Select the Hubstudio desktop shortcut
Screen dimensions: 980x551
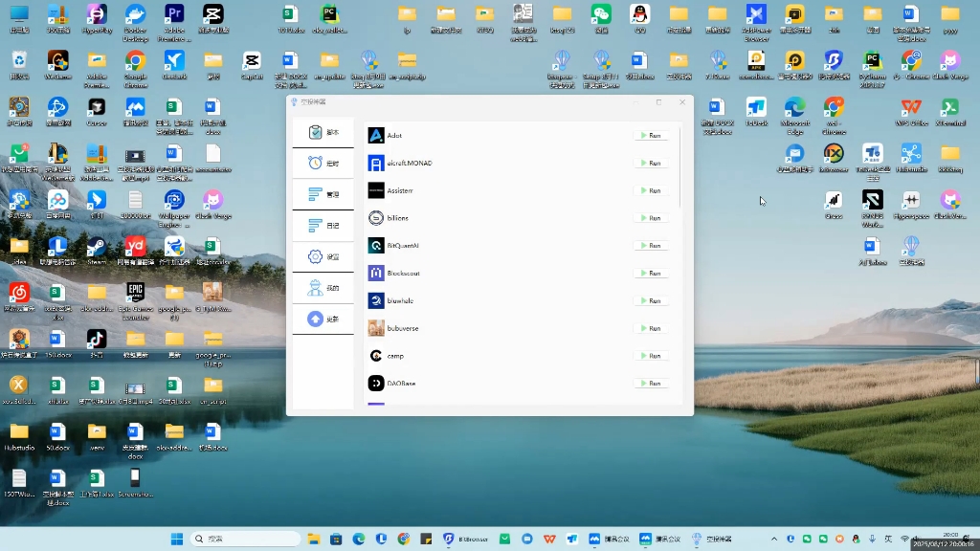click(911, 158)
